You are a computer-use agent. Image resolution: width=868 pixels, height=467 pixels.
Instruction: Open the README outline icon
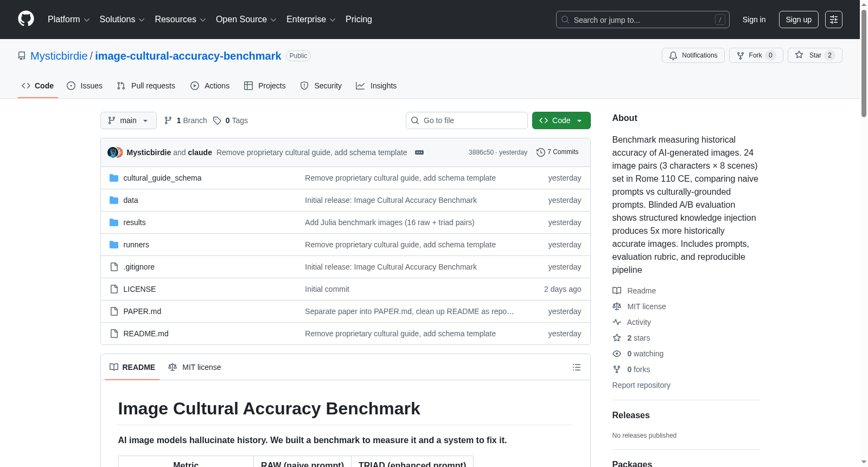click(577, 367)
